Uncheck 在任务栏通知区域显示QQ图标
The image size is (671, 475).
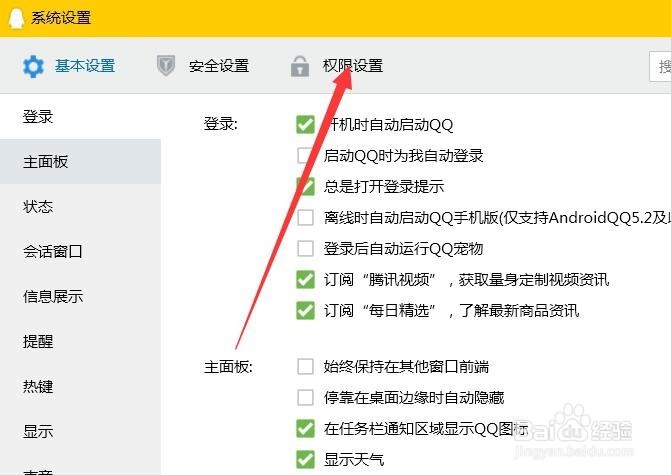click(x=305, y=428)
